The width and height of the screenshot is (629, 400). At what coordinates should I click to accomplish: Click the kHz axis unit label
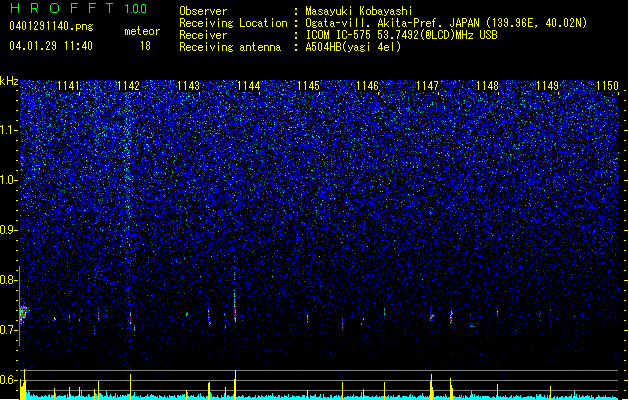pos(9,81)
